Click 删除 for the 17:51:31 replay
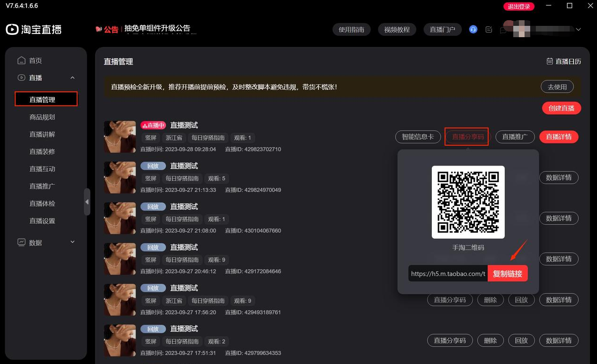Viewport: 597px width, 364px height. [491, 340]
